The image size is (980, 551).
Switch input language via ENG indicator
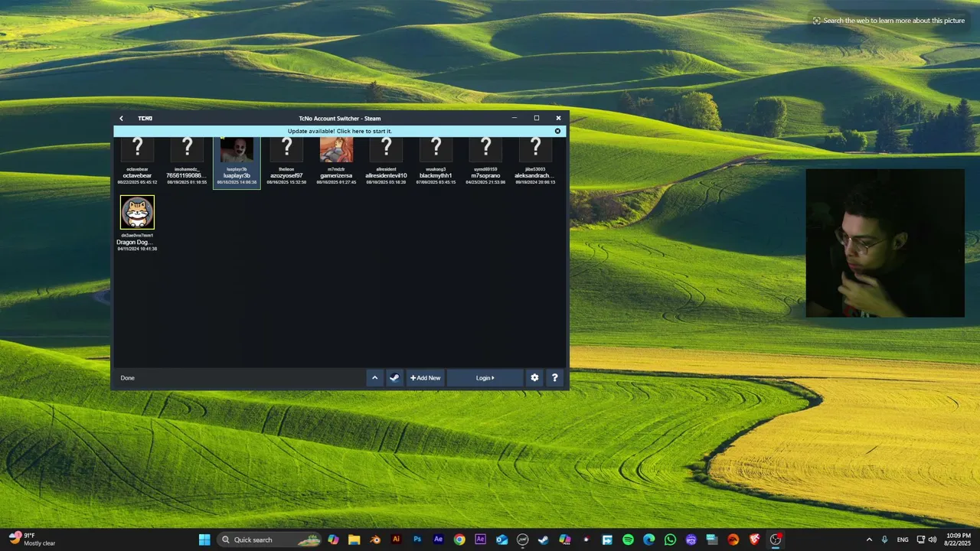903,540
